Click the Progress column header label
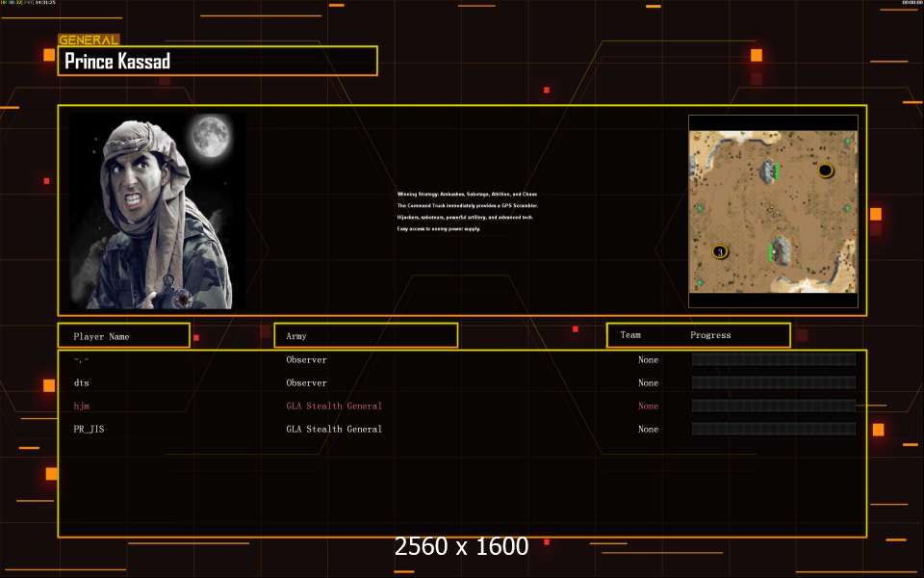Viewport: 924px width, 578px height. coord(710,335)
